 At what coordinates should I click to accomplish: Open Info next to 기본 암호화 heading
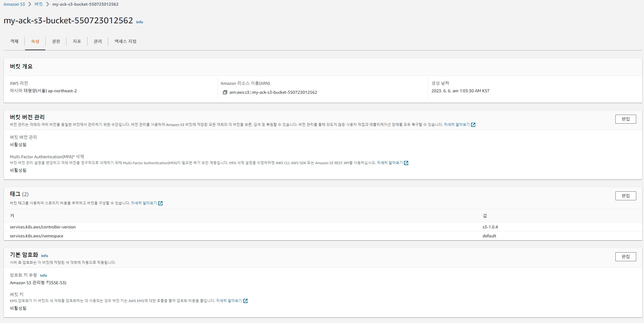[x=44, y=256]
